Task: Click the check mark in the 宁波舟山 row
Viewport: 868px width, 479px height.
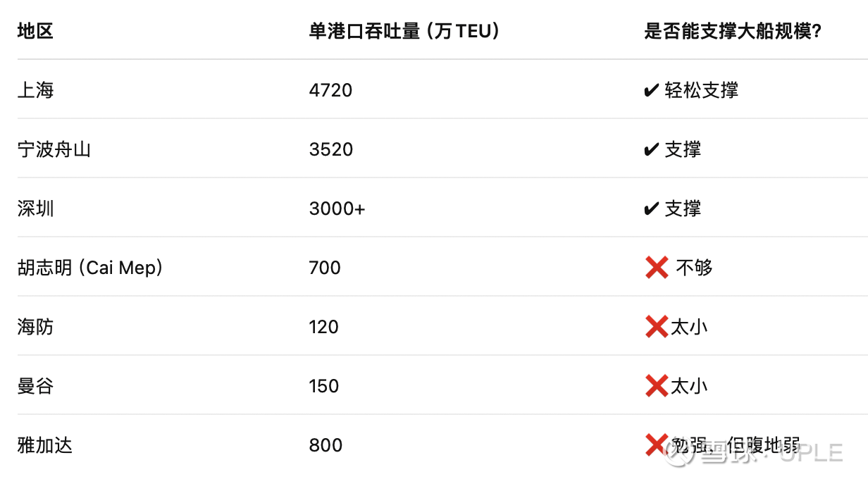Action: [652, 150]
